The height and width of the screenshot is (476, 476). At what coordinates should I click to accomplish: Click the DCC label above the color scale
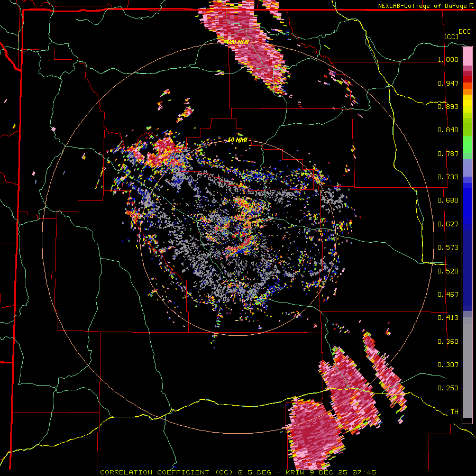point(464,31)
